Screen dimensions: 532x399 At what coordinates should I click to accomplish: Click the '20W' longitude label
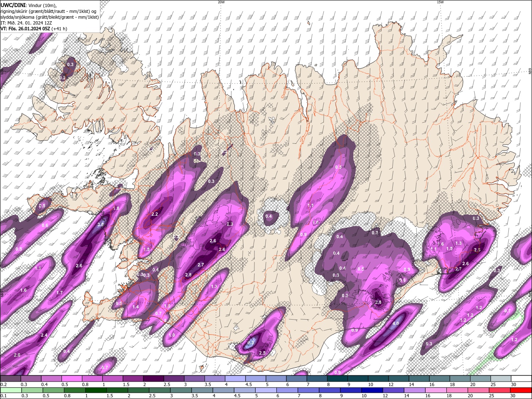(x=221, y=2)
